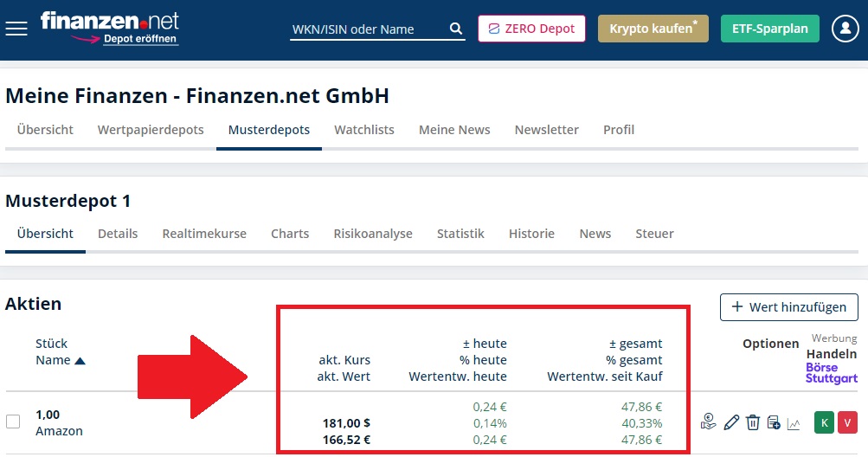Click the dividend hand-coin icon for Amazon
The width and height of the screenshot is (868, 457).
708,422
